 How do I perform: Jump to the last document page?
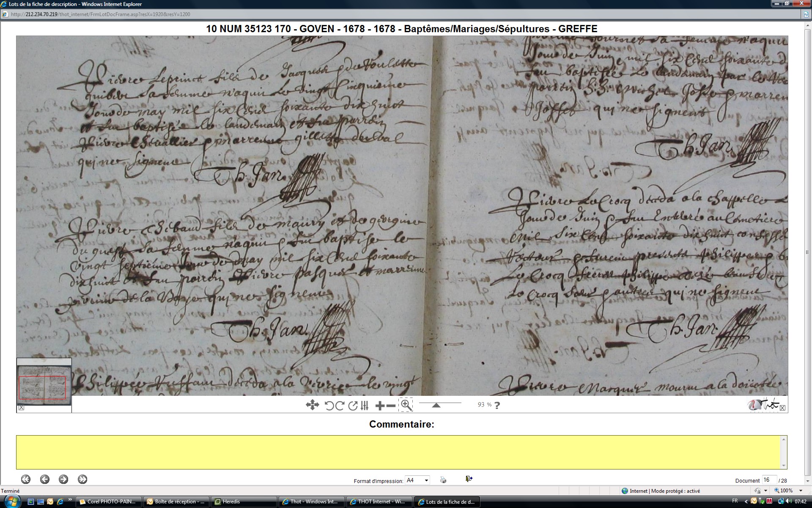pyautogui.click(x=82, y=479)
